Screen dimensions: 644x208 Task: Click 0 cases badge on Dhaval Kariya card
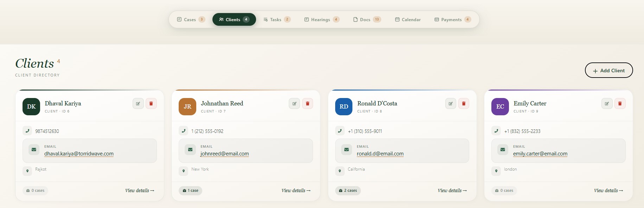36,190
